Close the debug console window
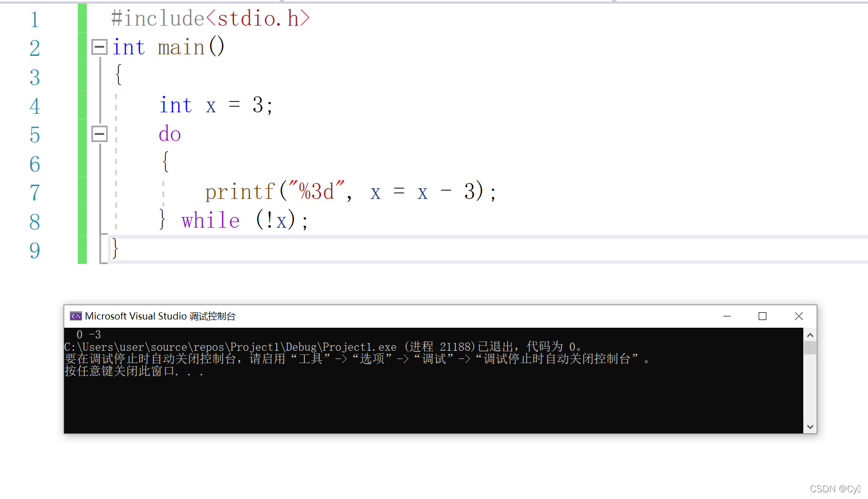This screenshot has height=499, width=868. pos(799,316)
